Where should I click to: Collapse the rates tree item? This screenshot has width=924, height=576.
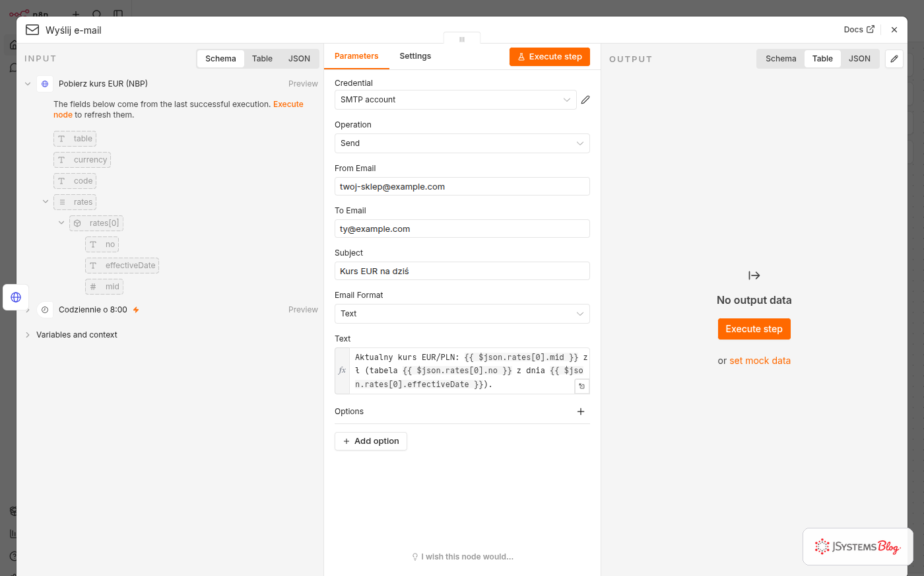[x=46, y=202]
